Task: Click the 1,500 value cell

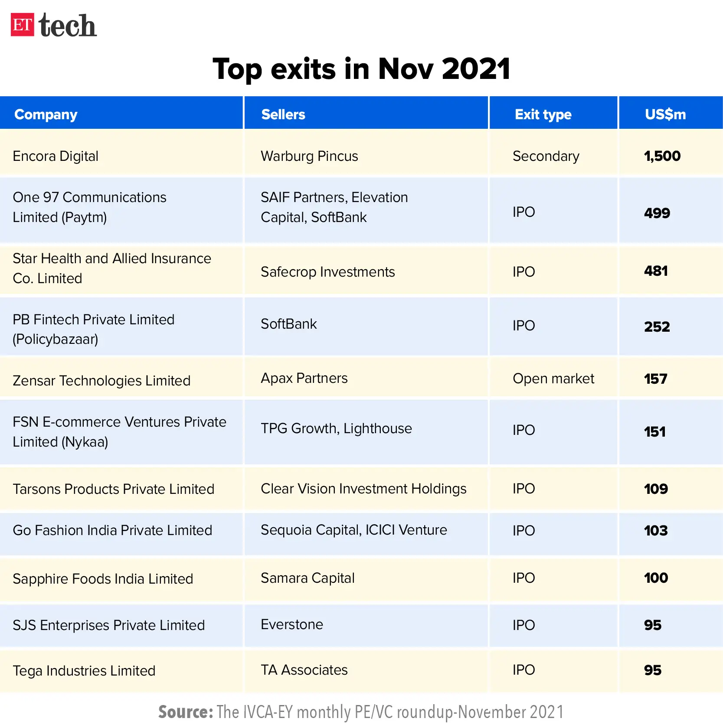Action: pyautogui.click(x=671, y=155)
